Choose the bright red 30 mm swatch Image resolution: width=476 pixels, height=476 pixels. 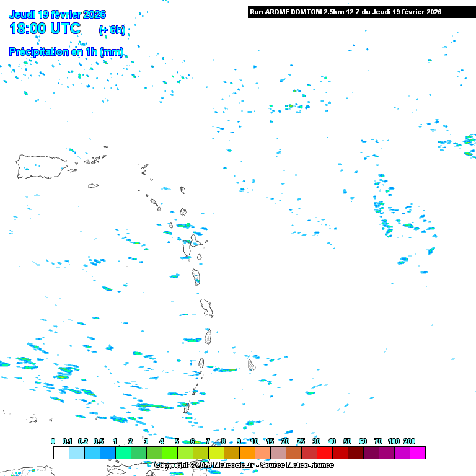324,453
